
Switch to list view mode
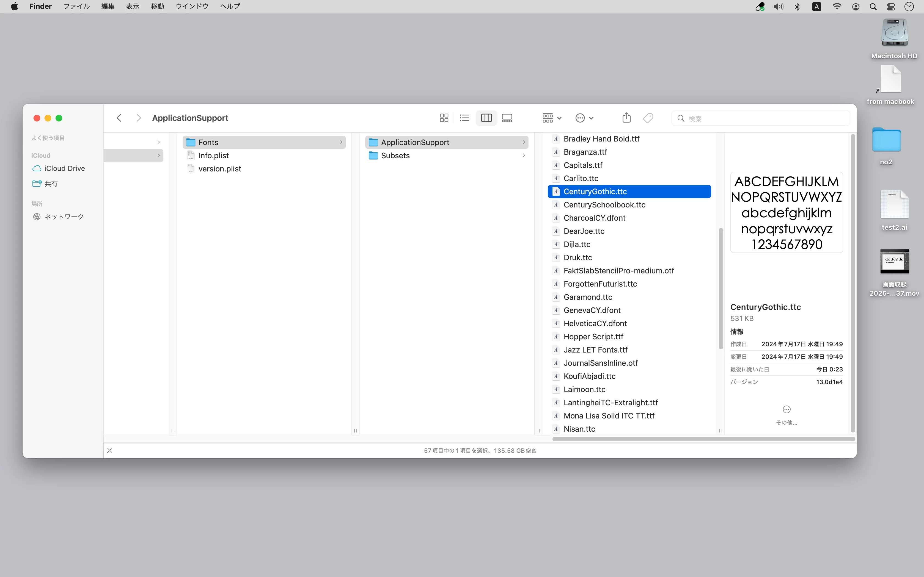pyautogui.click(x=464, y=118)
